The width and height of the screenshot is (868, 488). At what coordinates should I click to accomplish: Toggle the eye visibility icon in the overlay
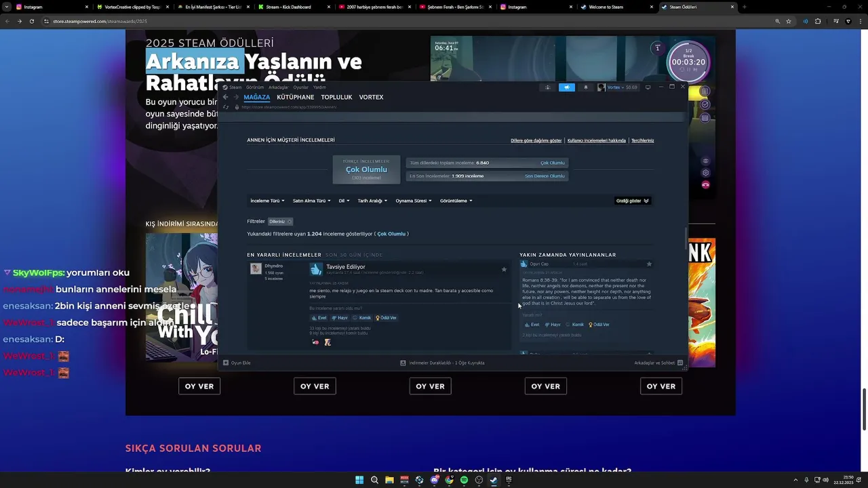pyautogui.click(x=705, y=161)
